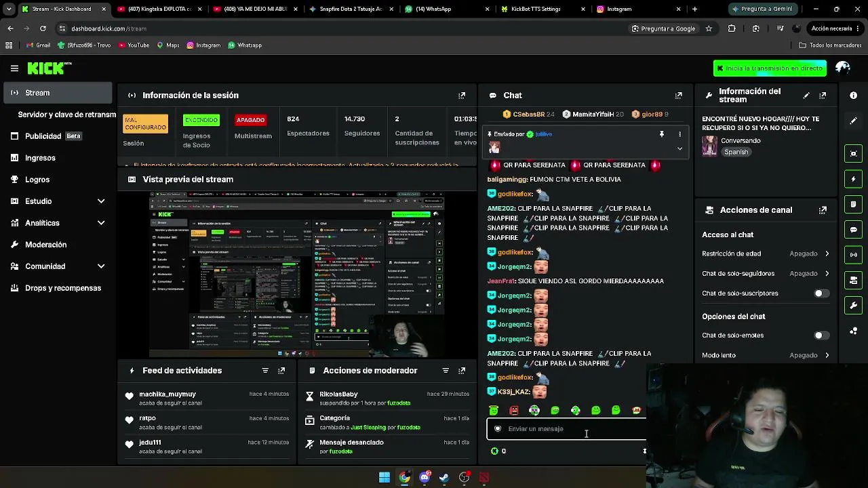Open Steam from the taskbar
The height and width of the screenshot is (488, 868).
444,477
